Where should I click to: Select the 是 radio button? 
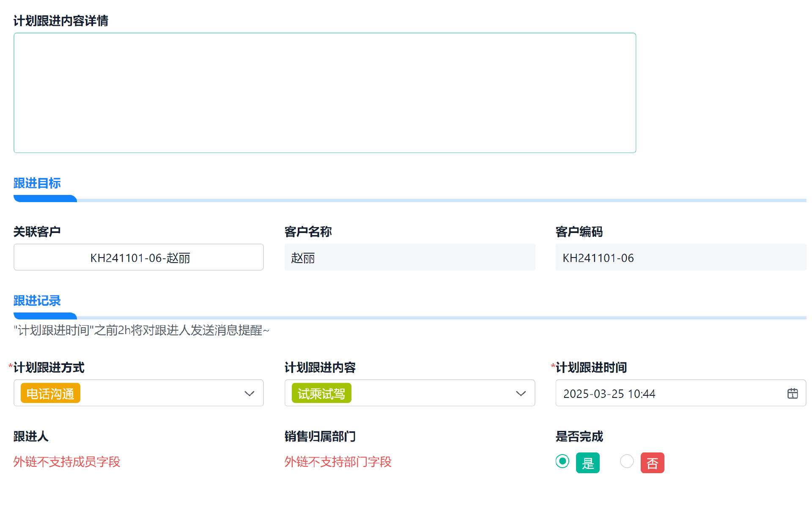click(562, 461)
